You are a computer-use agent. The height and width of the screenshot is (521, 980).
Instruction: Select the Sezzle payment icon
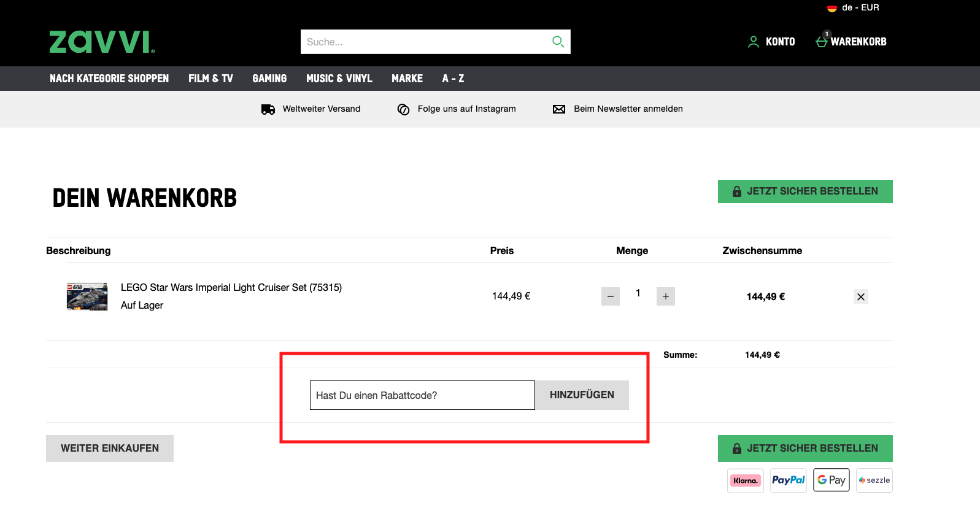pos(874,480)
